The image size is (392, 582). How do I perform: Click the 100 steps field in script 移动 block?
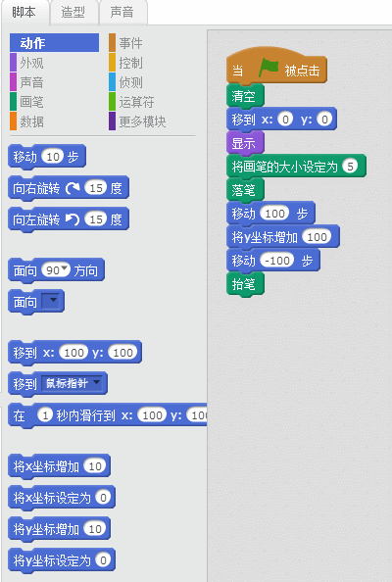[274, 213]
